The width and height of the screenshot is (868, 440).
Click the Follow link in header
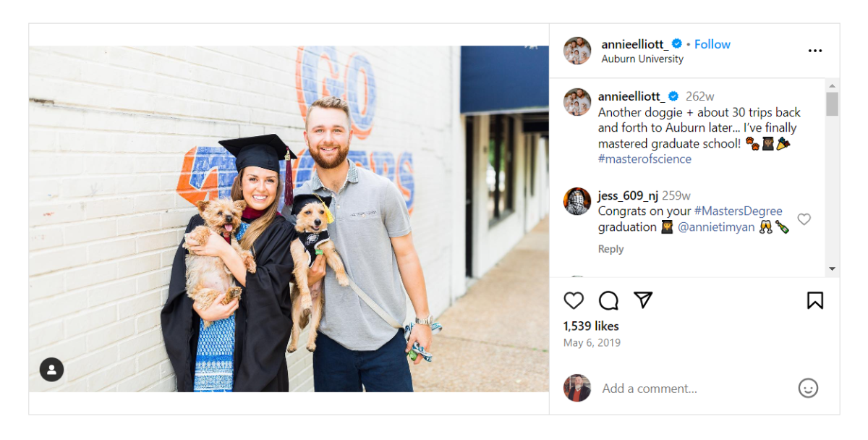[x=712, y=44]
